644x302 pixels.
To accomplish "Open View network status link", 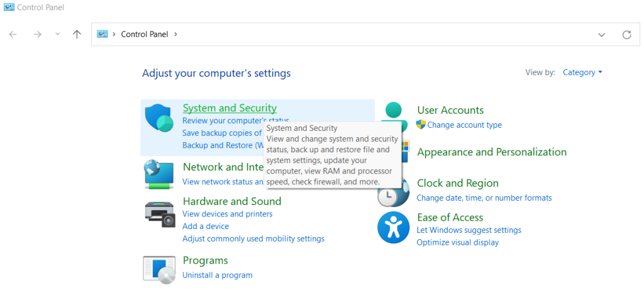I will pos(223,181).
